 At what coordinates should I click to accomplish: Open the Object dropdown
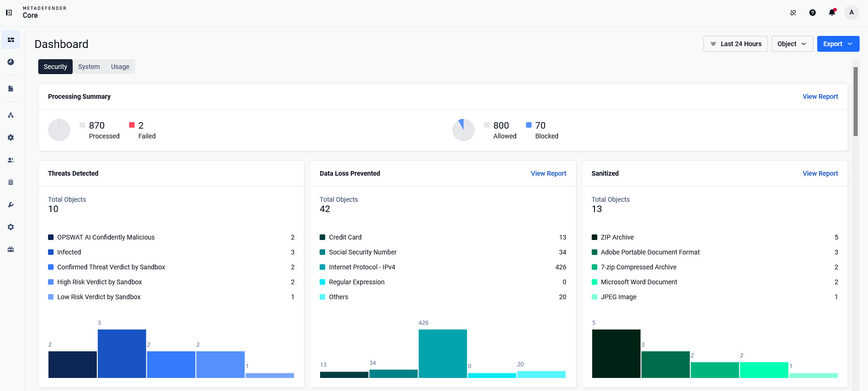(792, 44)
